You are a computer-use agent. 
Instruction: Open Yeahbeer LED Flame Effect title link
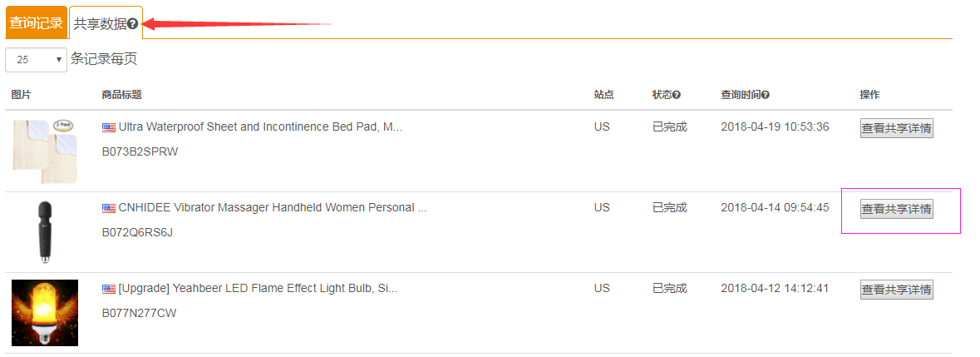pos(259,288)
